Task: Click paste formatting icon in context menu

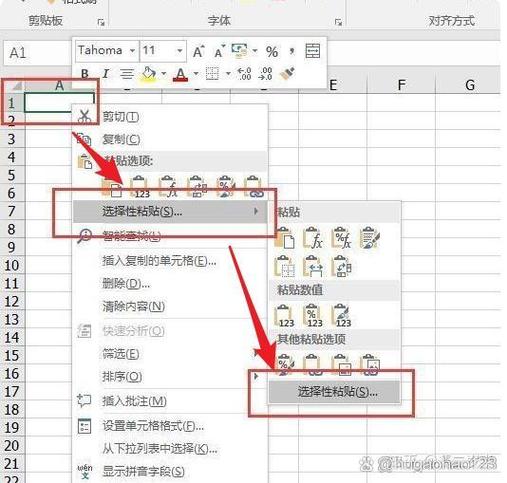Action: 226,187
